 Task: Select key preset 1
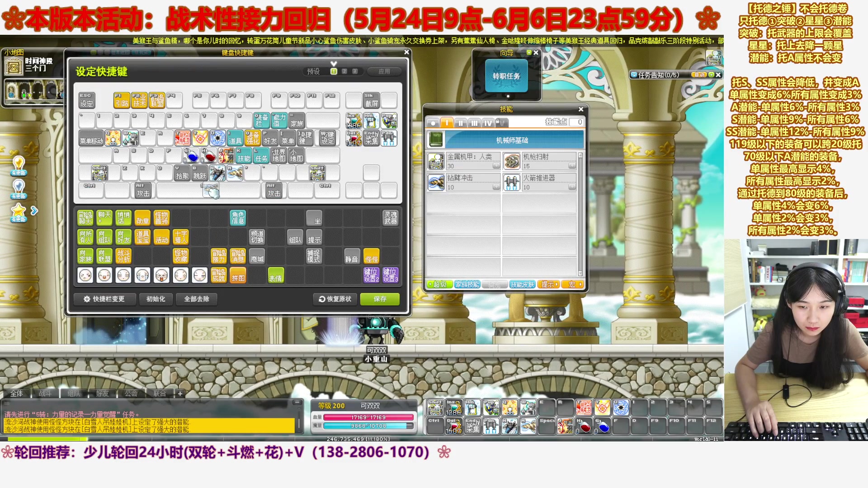pos(334,71)
